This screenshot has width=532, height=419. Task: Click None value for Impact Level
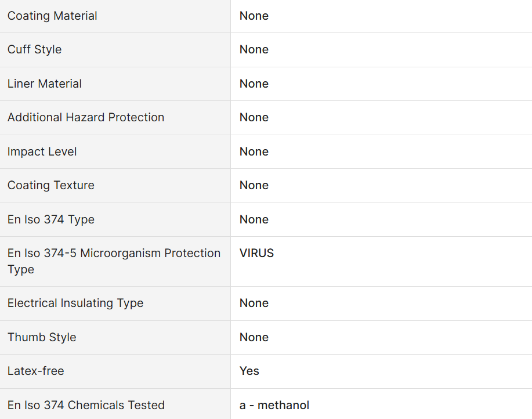point(254,151)
